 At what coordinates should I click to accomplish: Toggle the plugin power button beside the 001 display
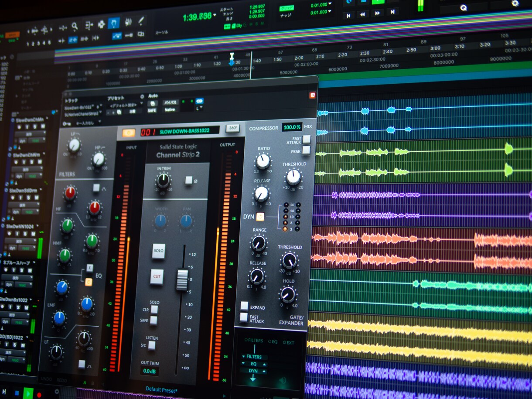tap(129, 133)
